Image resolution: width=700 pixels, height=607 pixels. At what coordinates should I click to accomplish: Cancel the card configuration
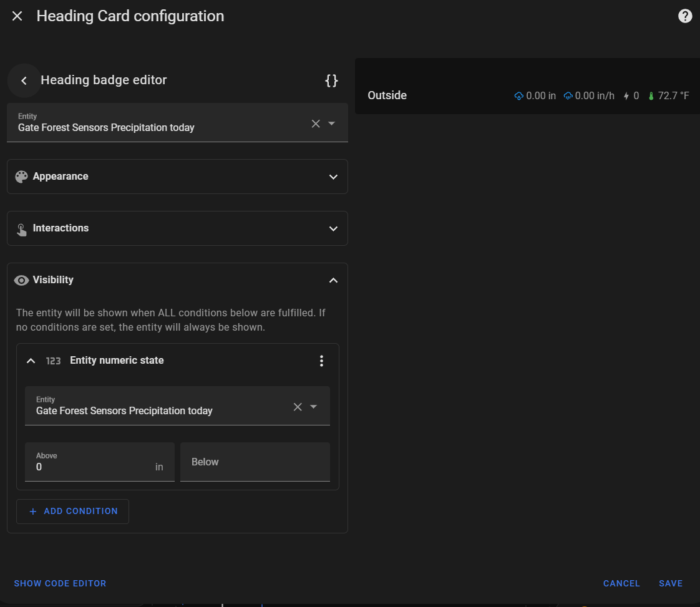coord(621,583)
